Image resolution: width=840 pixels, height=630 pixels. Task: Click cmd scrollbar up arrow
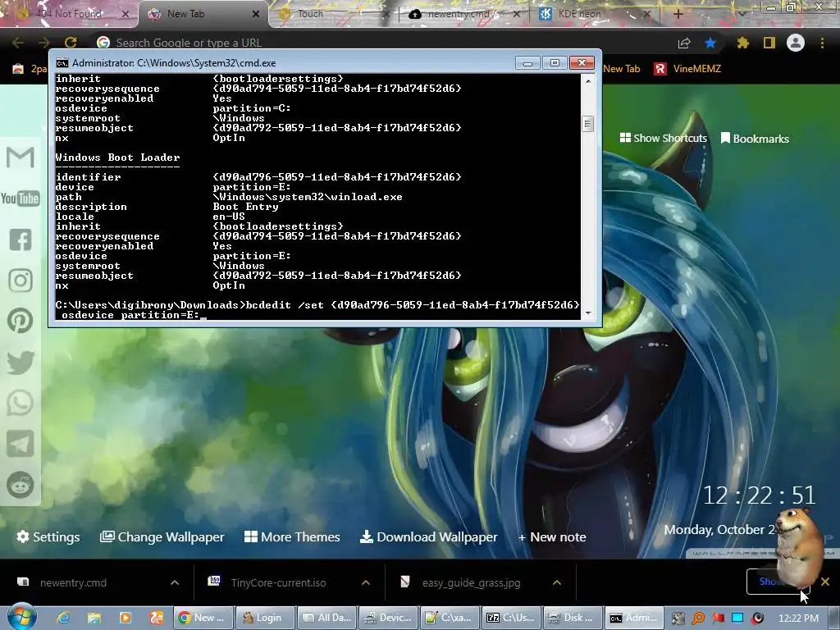point(587,81)
